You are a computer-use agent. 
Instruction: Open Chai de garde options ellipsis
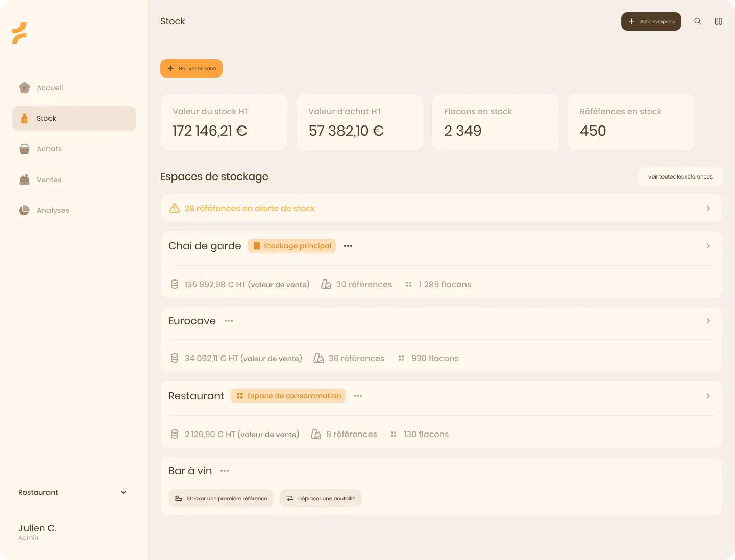pos(348,246)
